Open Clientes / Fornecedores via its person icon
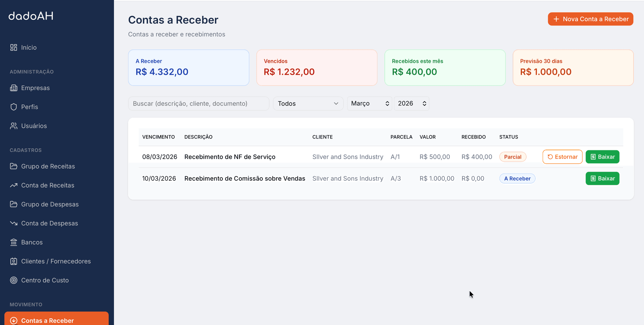This screenshot has width=644, height=325. click(13, 261)
